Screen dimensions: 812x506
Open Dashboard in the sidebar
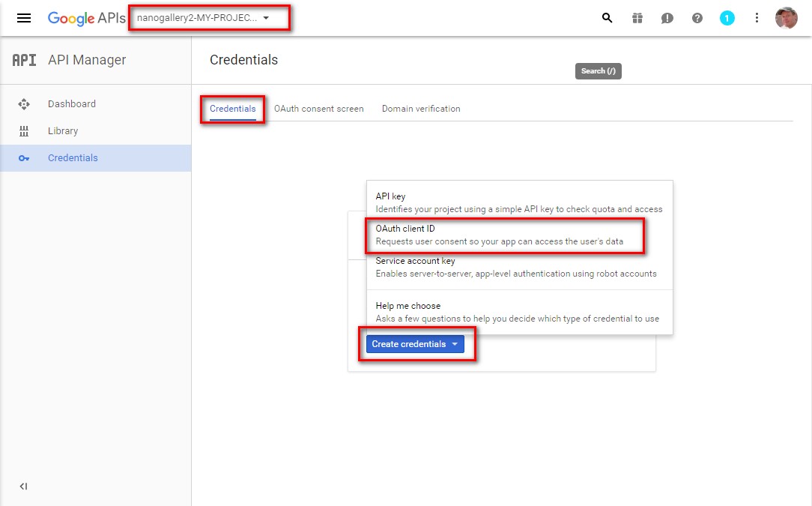[95, 103]
